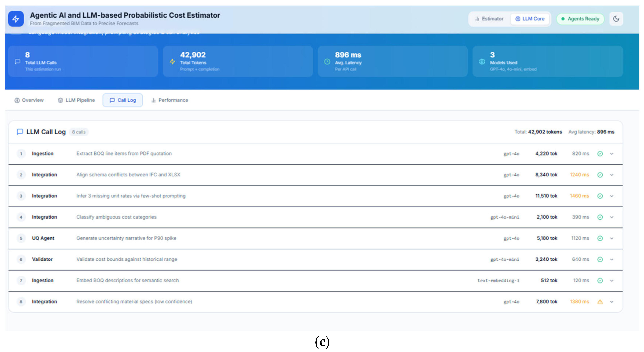Toggle dark mode with the moon icon
The height and width of the screenshot is (352, 644).
click(x=616, y=19)
